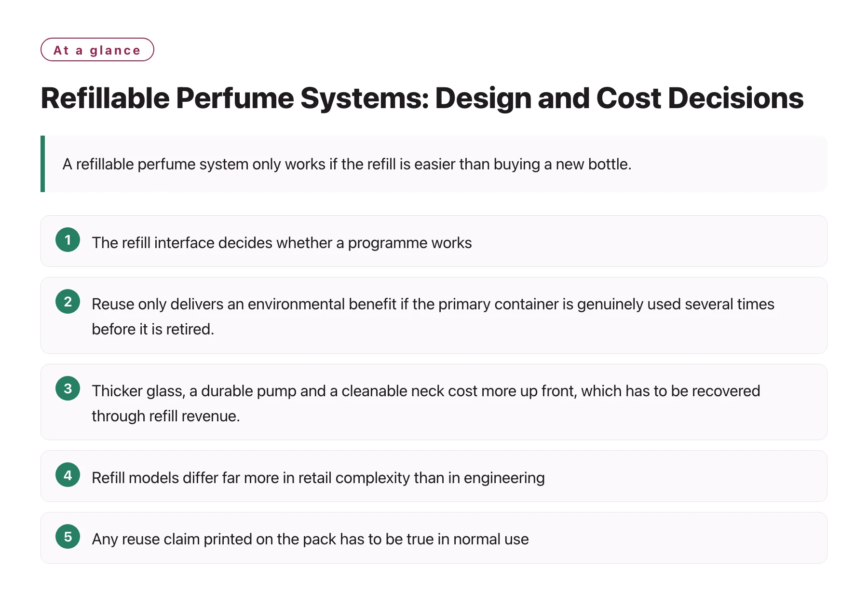
Task: Click the green number 3 badge
Action: pyautogui.click(x=68, y=389)
